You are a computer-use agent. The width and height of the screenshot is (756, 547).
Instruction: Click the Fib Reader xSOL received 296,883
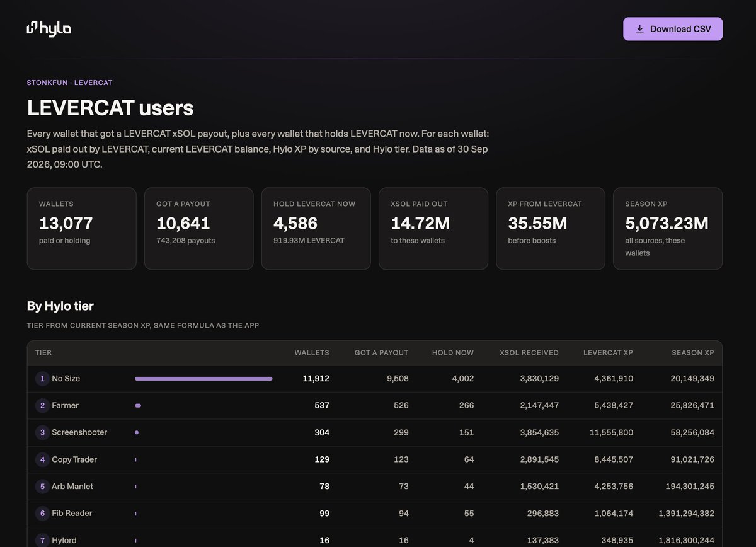(543, 514)
